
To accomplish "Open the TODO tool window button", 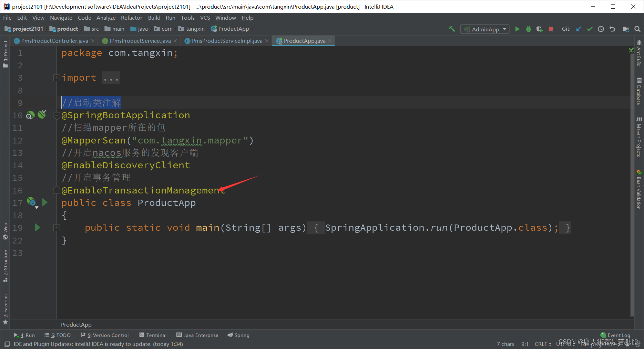I will point(58,335).
